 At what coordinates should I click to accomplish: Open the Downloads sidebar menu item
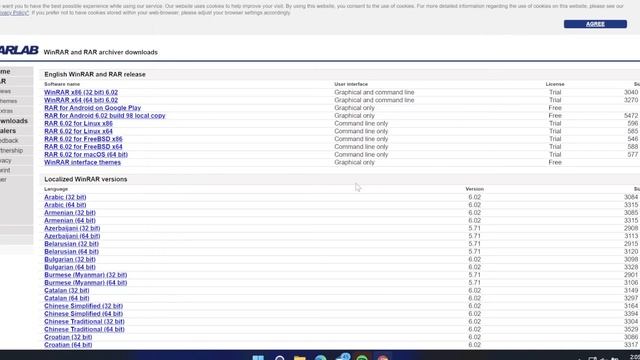pos(14,121)
